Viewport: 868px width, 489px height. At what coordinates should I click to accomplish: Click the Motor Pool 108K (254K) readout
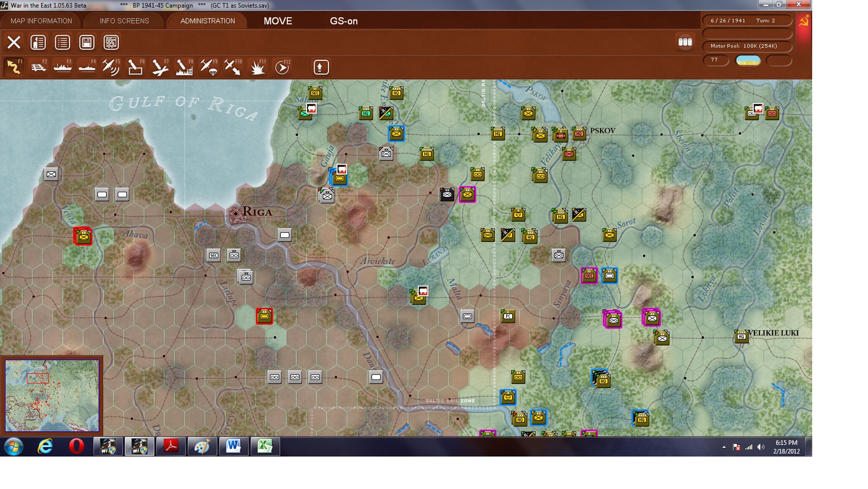tap(747, 46)
